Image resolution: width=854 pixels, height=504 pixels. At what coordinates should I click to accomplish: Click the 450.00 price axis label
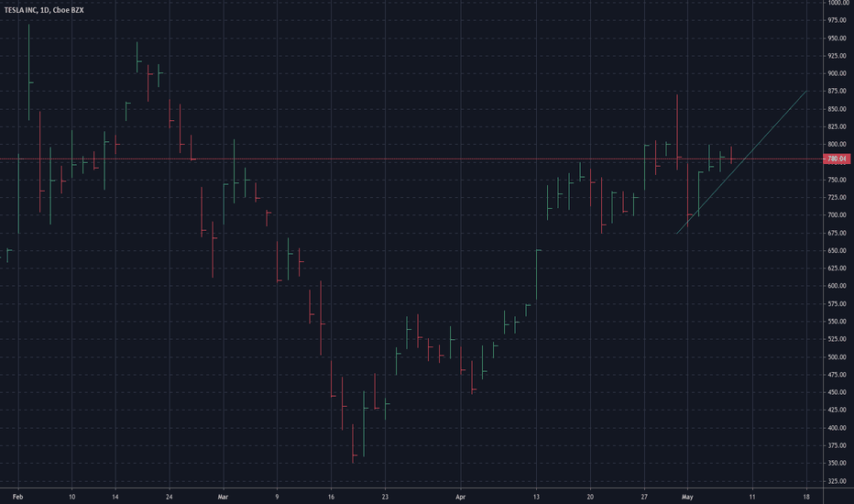pos(837,392)
